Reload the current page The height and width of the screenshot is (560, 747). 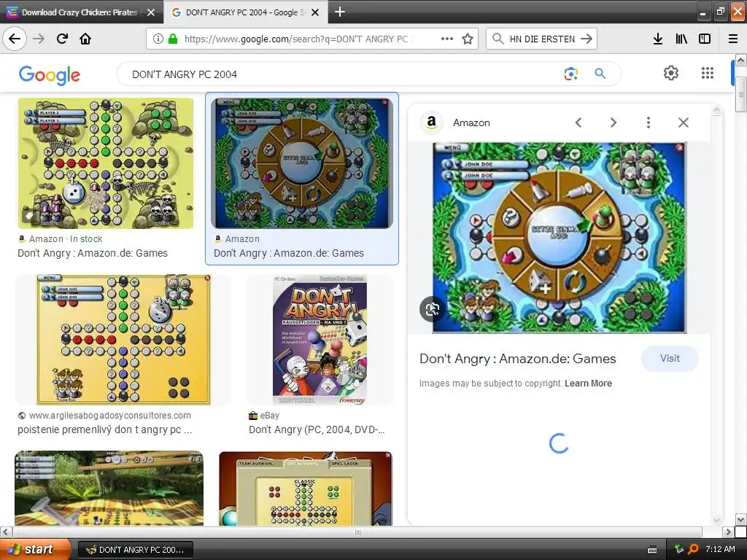[x=62, y=39]
